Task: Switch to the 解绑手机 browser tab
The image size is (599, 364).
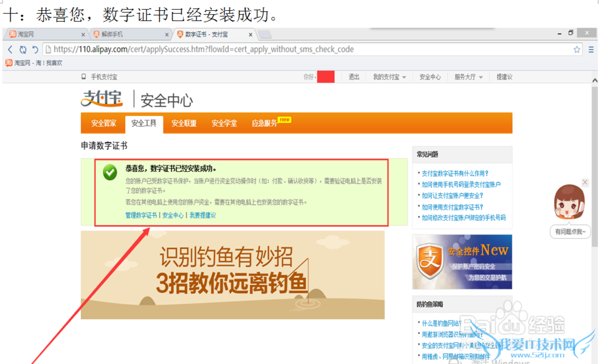Action: pyautogui.click(x=130, y=34)
